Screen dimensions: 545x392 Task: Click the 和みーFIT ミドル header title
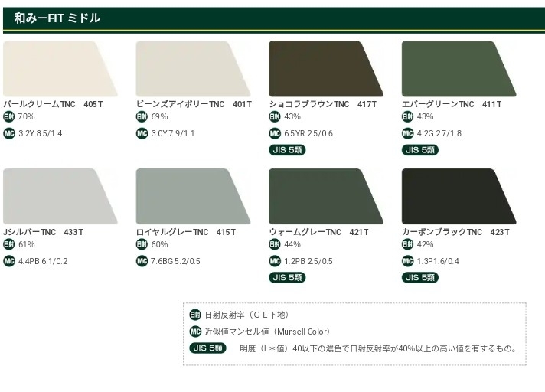[x=57, y=18]
